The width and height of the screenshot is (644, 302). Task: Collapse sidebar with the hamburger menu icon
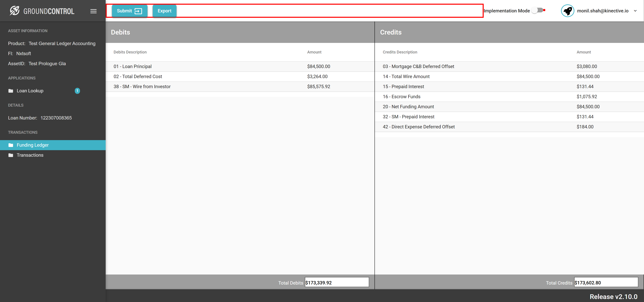(x=93, y=11)
